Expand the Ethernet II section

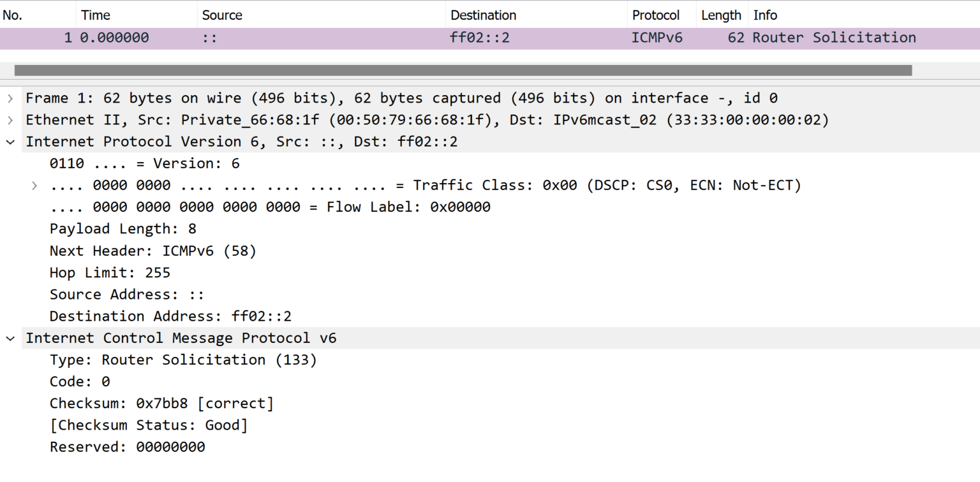point(10,119)
